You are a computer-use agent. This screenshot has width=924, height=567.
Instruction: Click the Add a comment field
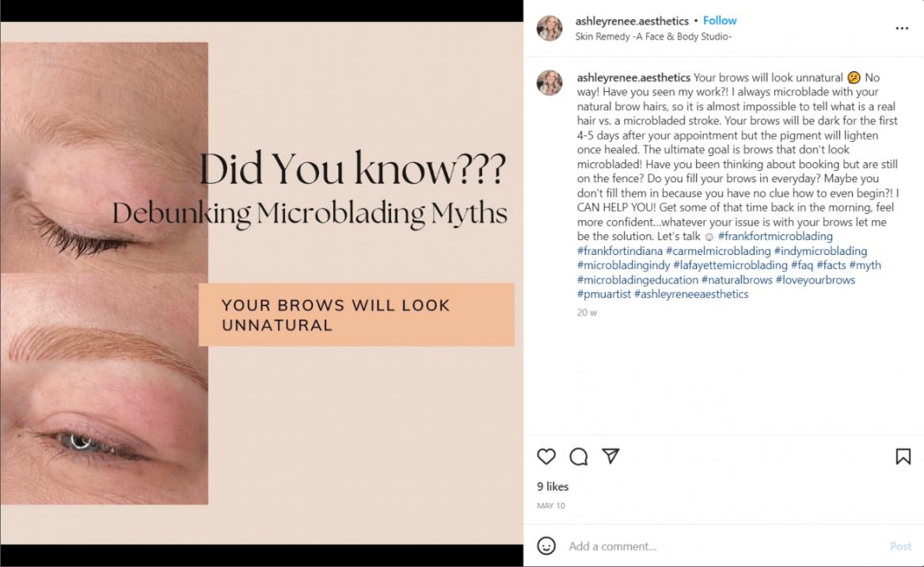(x=713, y=546)
